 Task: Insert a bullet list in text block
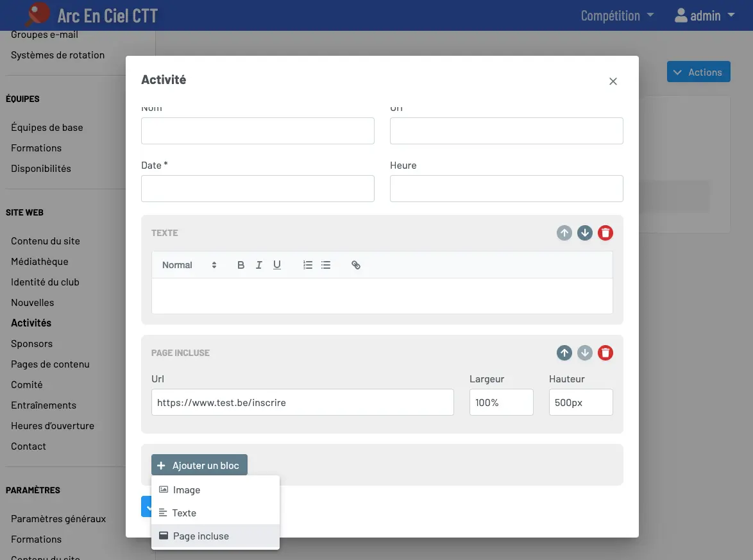[x=326, y=265]
